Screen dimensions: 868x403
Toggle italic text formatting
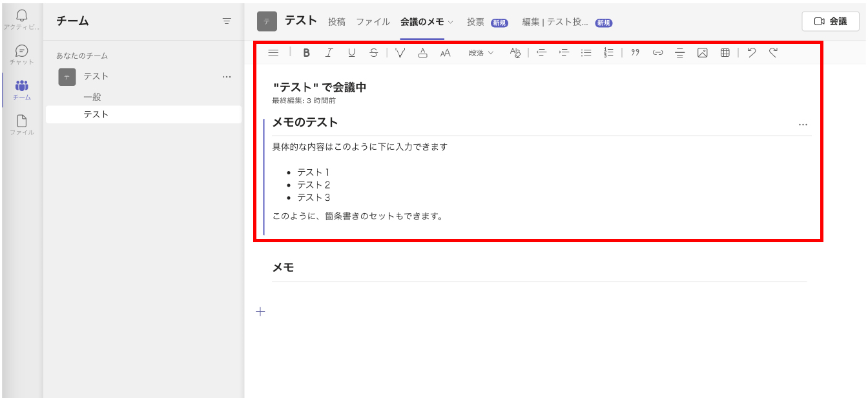pos(329,53)
